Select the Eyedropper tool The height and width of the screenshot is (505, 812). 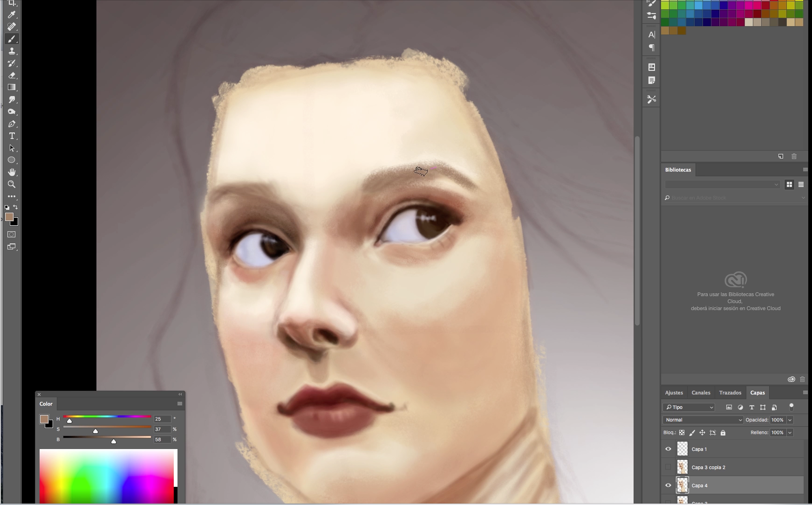click(x=12, y=14)
